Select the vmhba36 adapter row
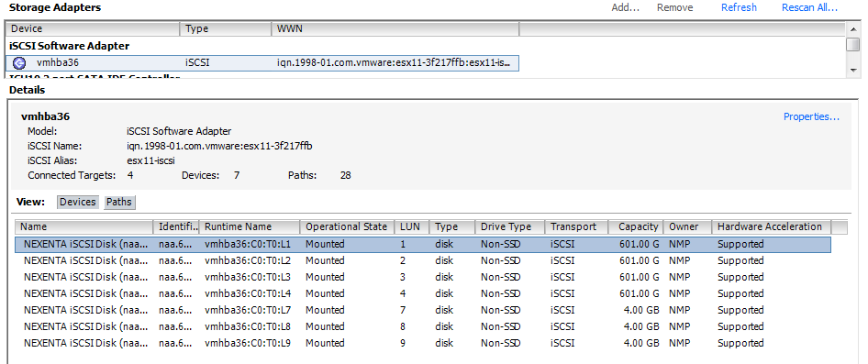Viewport: 868px width, 364px height. pyautogui.click(x=262, y=63)
